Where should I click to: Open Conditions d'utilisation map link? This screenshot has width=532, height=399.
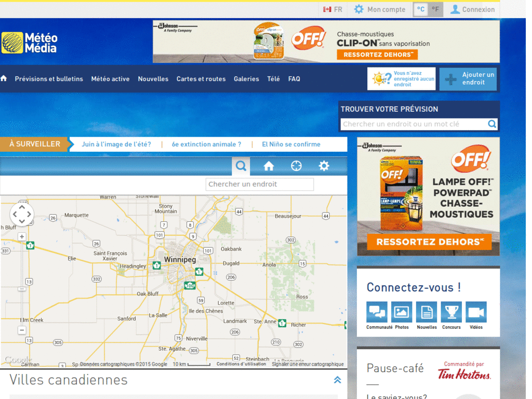tap(241, 364)
